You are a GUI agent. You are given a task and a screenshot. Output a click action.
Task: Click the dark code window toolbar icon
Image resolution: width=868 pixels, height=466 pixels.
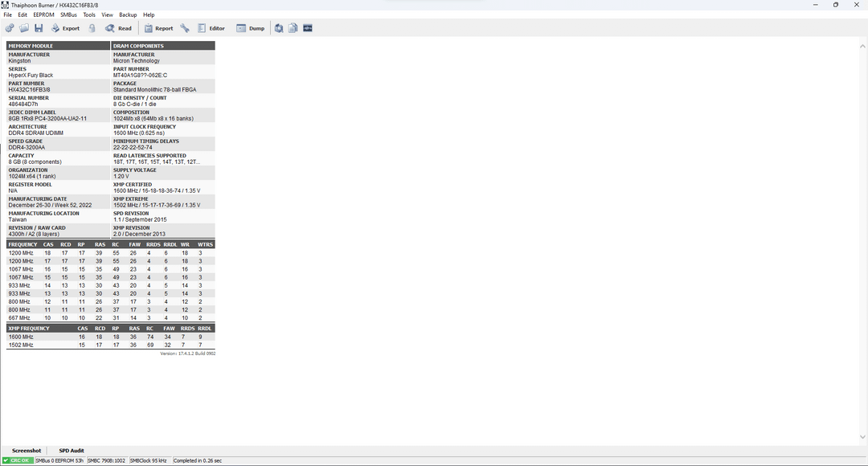[x=308, y=28]
